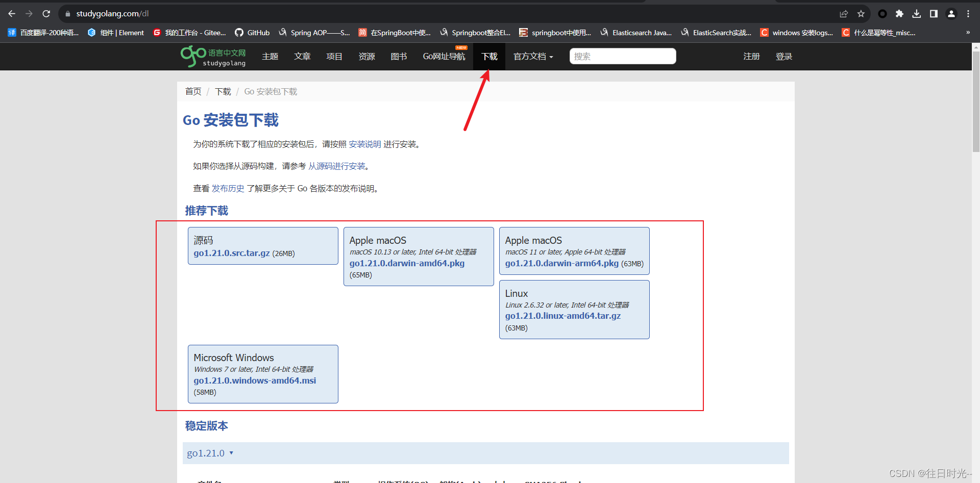Open the Go网址导航 nav item
This screenshot has height=483, width=980.
tap(444, 57)
